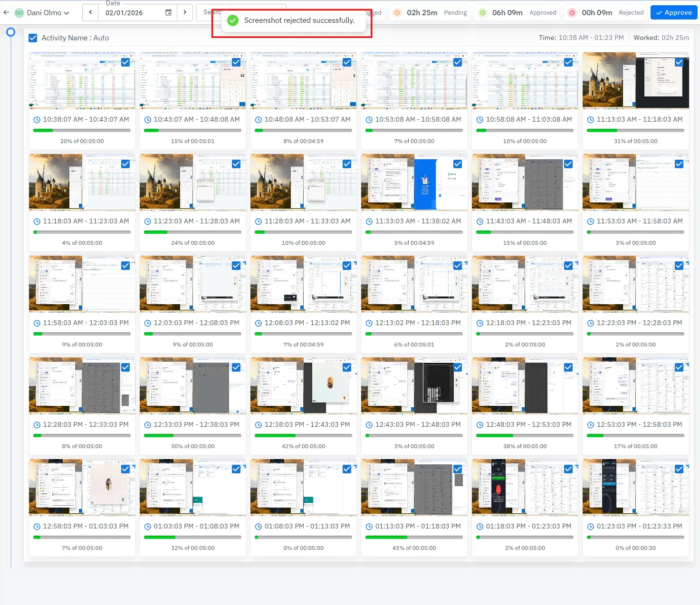Click the red Rejected clock icon

pos(572,13)
